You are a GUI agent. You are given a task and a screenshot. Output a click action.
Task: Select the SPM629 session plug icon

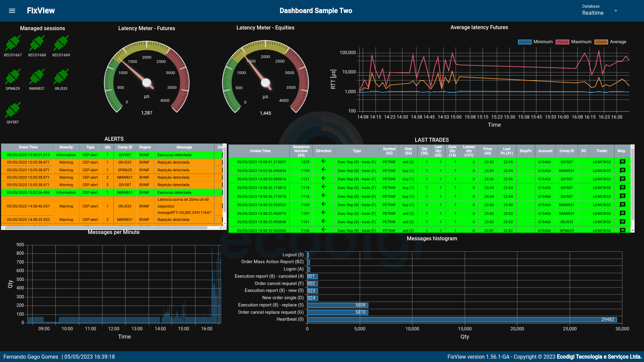tap(13, 77)
